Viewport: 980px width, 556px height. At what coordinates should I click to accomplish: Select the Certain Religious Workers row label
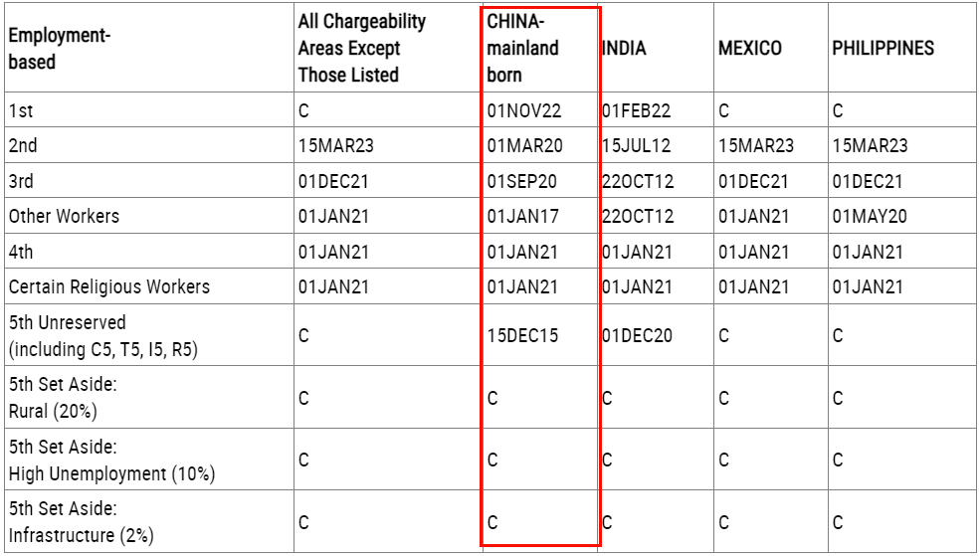[x=109, y=286]
